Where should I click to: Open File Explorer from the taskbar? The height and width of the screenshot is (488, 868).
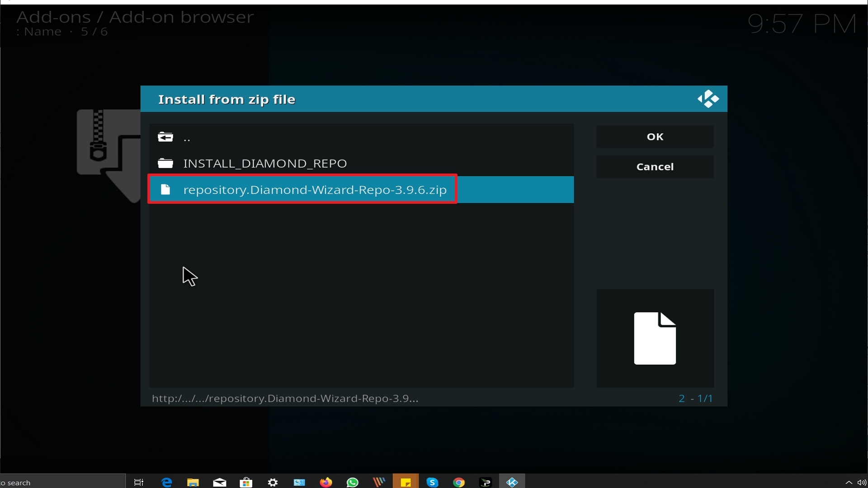[193, 482]
